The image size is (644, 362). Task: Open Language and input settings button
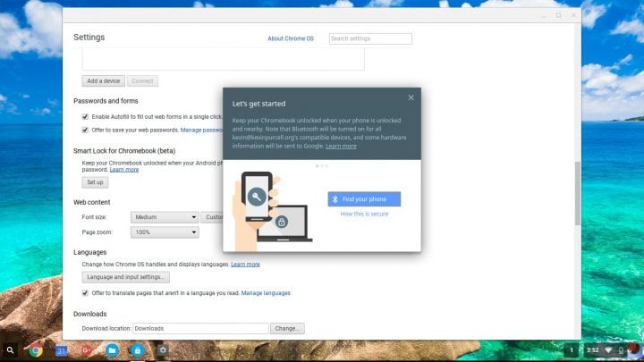coord(126,277)
